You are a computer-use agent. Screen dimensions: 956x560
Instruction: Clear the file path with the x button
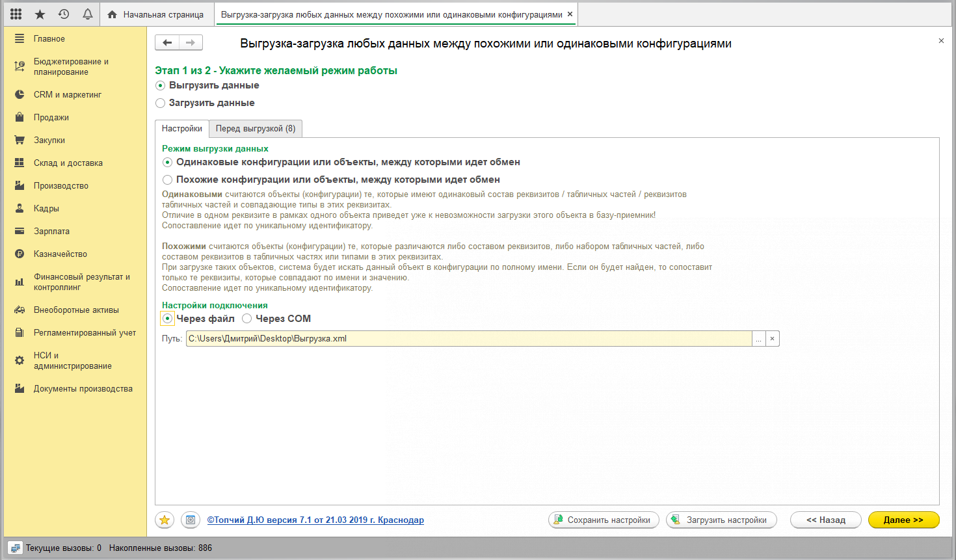(x=772, y=339)
